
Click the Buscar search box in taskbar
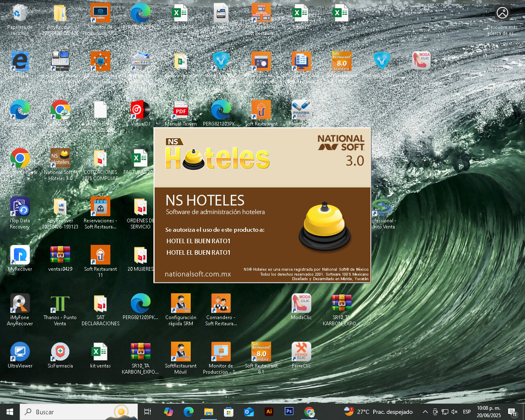pos(78,412)
